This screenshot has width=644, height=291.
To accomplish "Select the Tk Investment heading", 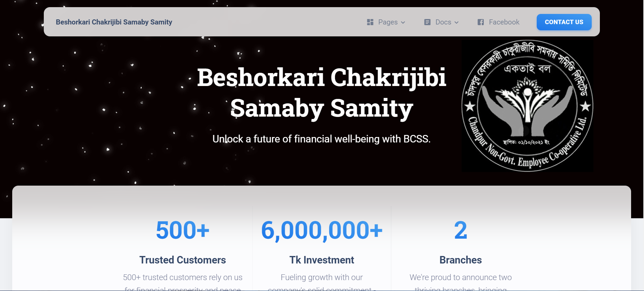I will (321, 260).
